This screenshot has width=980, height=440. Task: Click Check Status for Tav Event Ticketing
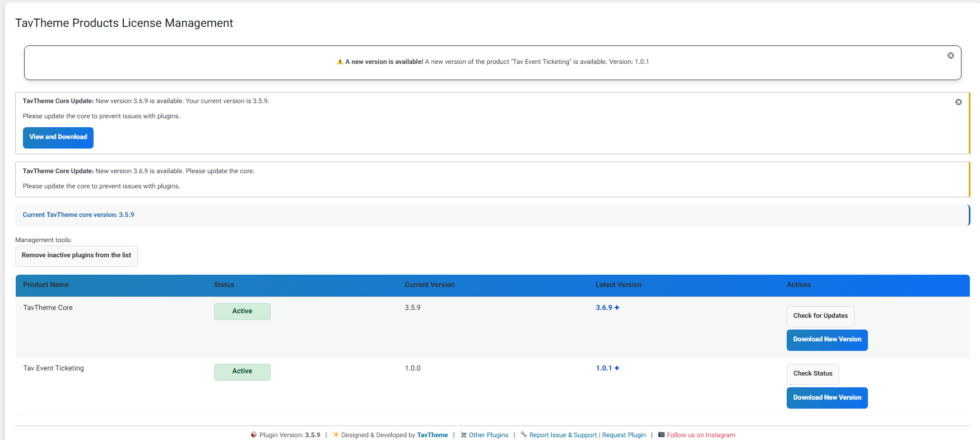[x=812, y=374]
